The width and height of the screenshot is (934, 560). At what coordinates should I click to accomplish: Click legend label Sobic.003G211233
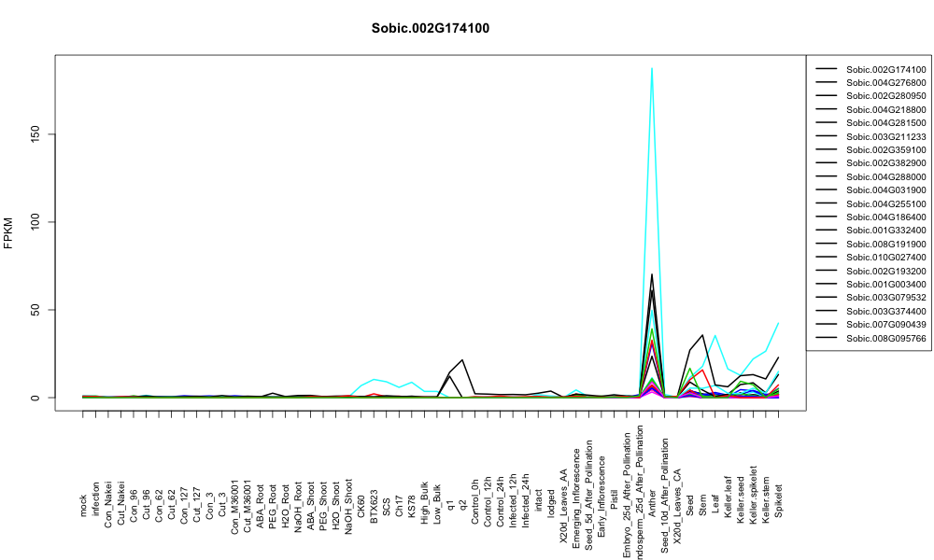click(885, 136)
